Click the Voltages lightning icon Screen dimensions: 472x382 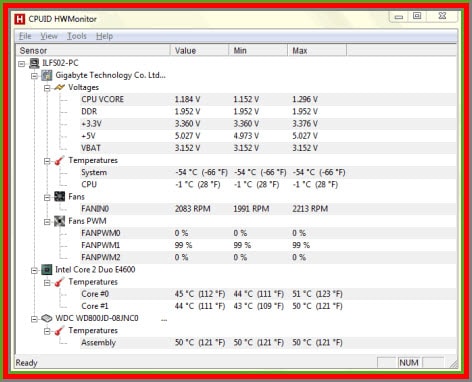(x=59, y=87)
